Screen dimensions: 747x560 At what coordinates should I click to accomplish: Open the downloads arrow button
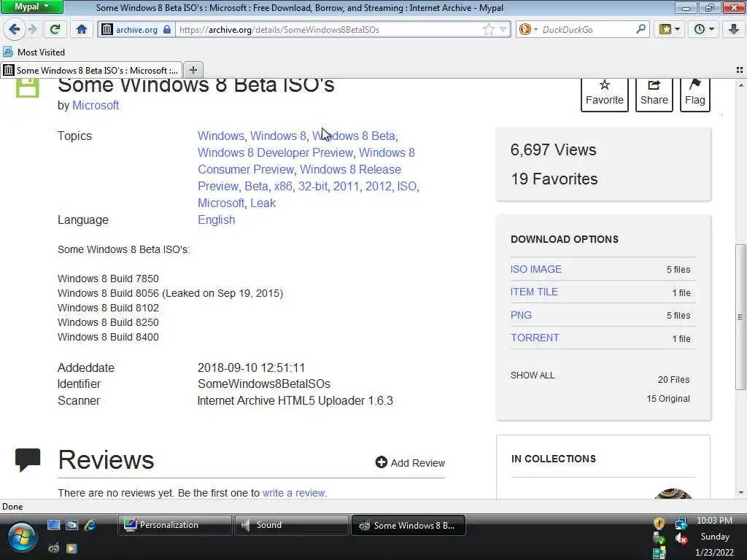(734, 29)
